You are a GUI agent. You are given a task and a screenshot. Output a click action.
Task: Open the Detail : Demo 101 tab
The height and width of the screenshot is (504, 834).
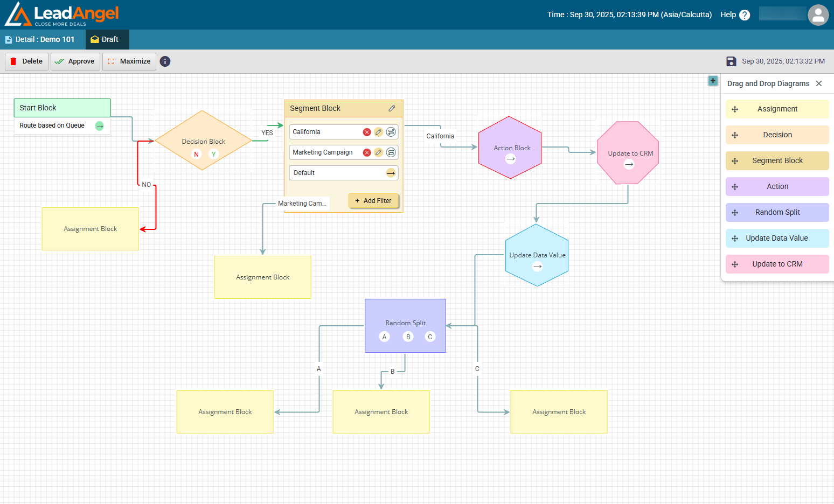point(42,39)
